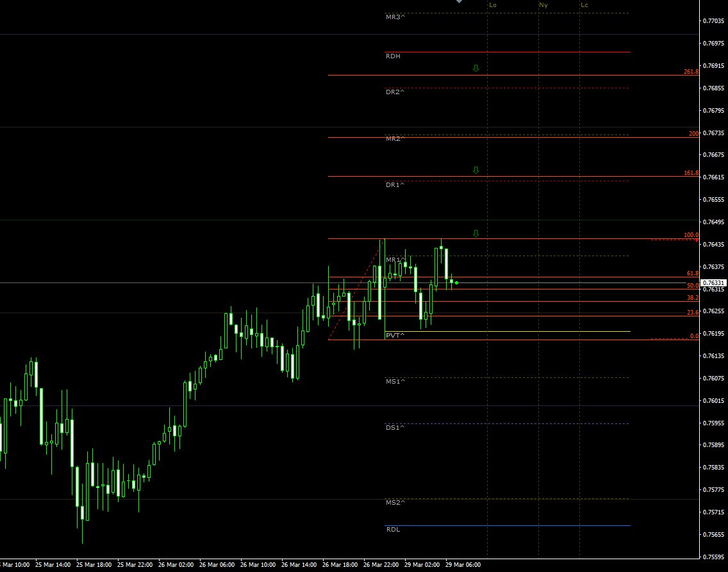
Task: Select the red dashed Fibonacci trendline
Action: [x=356, y=289]
